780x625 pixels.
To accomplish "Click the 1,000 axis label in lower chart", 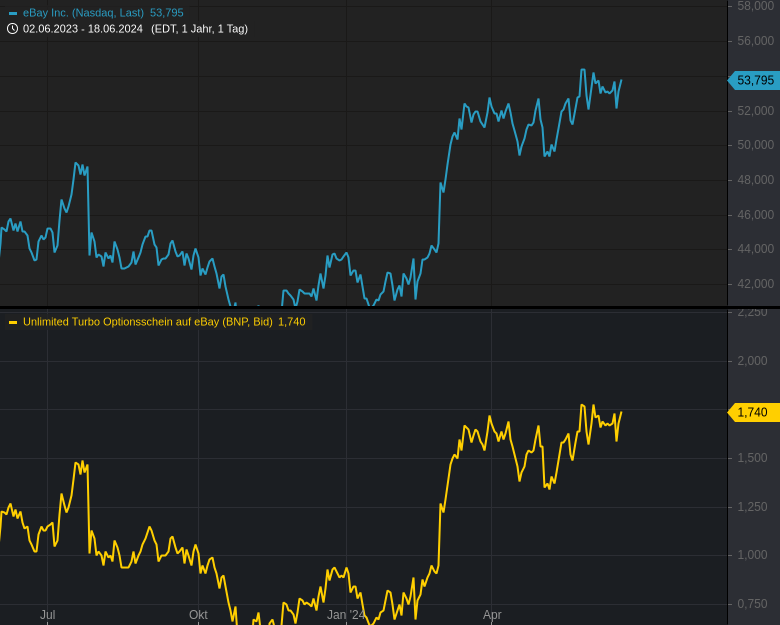I will [753, 555].
